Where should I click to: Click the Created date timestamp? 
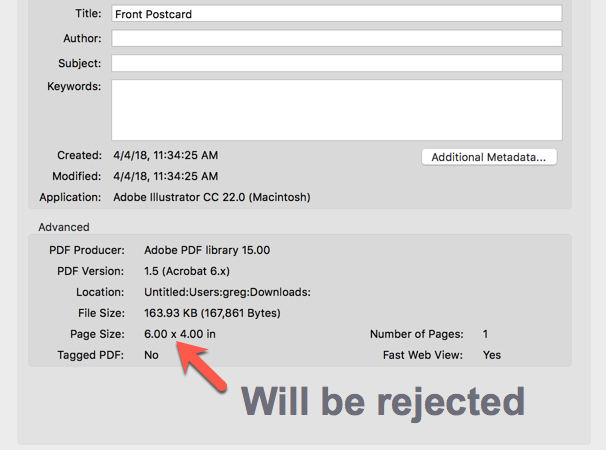point(165,156)
